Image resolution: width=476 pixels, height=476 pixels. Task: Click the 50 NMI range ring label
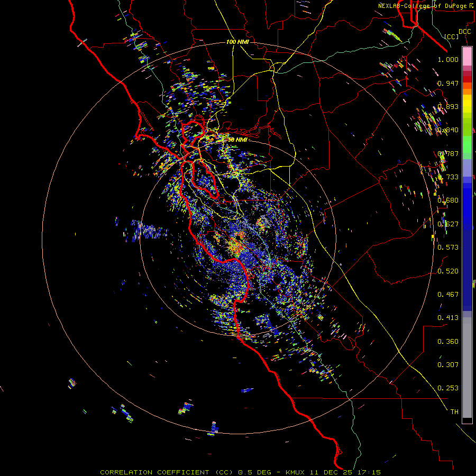click(x=237, y=140)
